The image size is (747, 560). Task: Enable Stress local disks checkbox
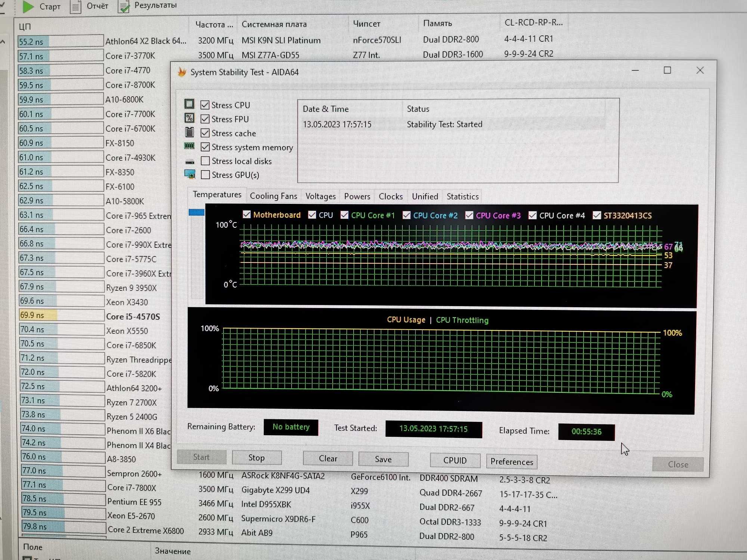tap(205, 161)
